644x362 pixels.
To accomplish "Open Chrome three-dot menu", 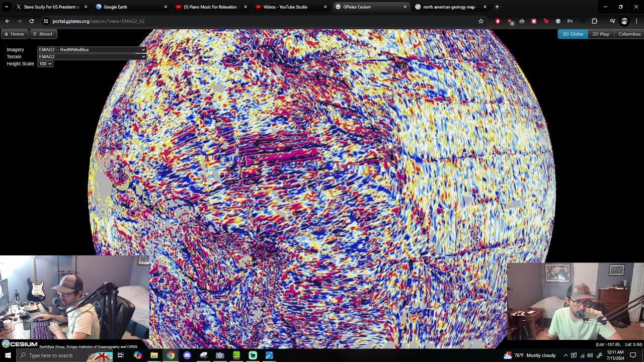I will 636,21.
